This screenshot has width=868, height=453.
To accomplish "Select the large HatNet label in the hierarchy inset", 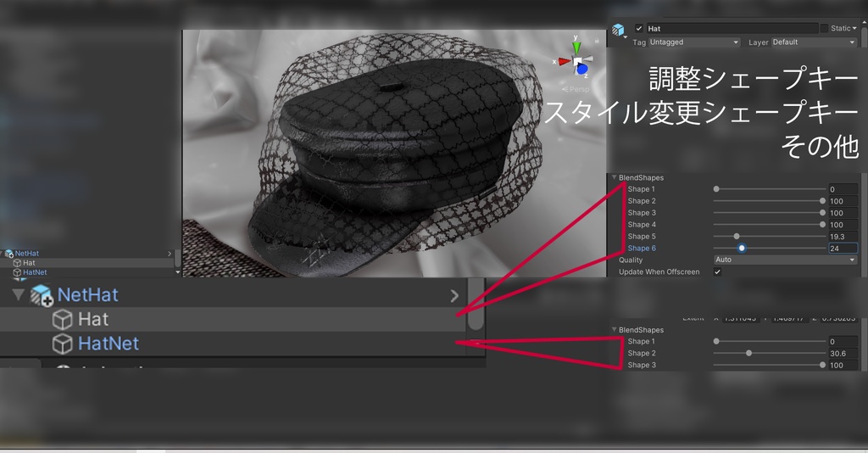I will [108, 344].
